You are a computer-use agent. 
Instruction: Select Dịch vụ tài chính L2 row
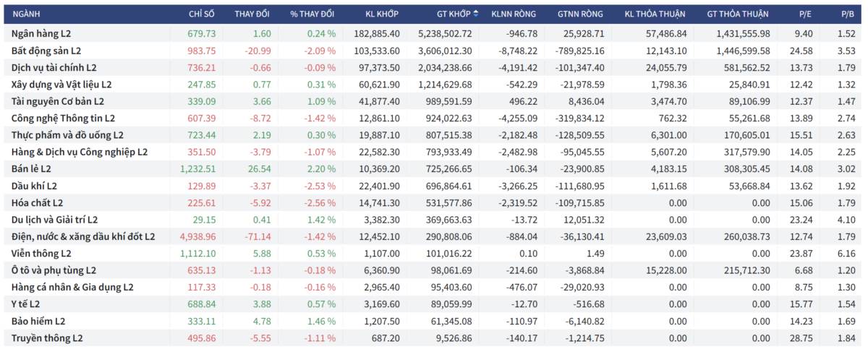(x=434, y=67)
